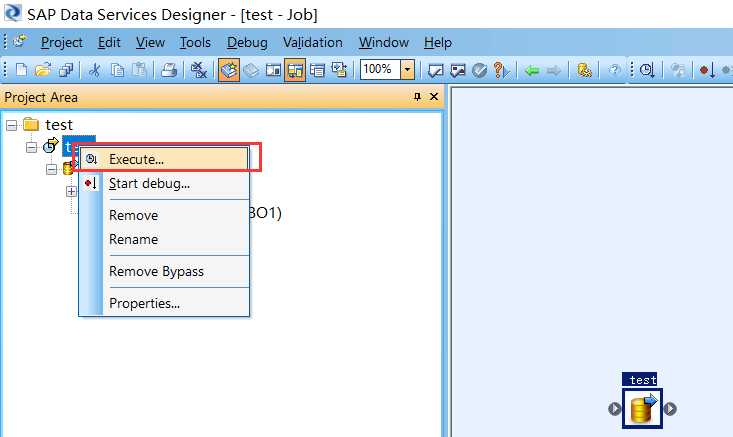Open the Edit menu
This screenshot has height=437, width=733.
point(109,43)
